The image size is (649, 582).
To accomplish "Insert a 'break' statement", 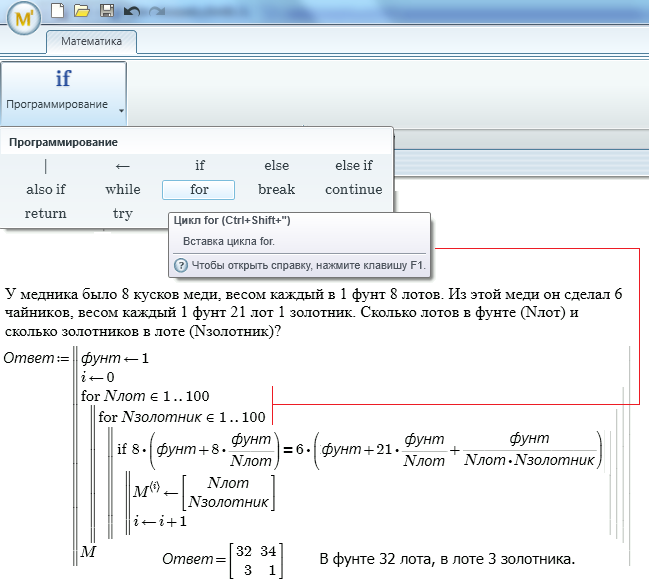I will coord(276,190).
